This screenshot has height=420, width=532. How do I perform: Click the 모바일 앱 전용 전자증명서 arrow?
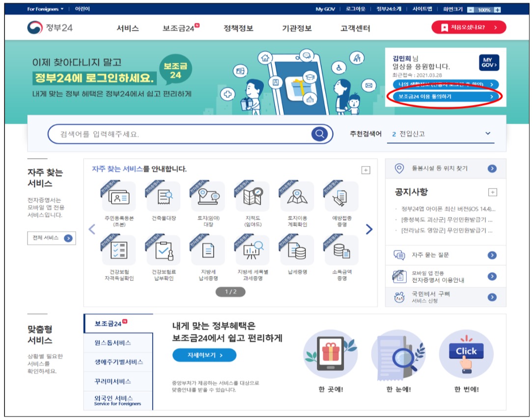coord(492,277)
